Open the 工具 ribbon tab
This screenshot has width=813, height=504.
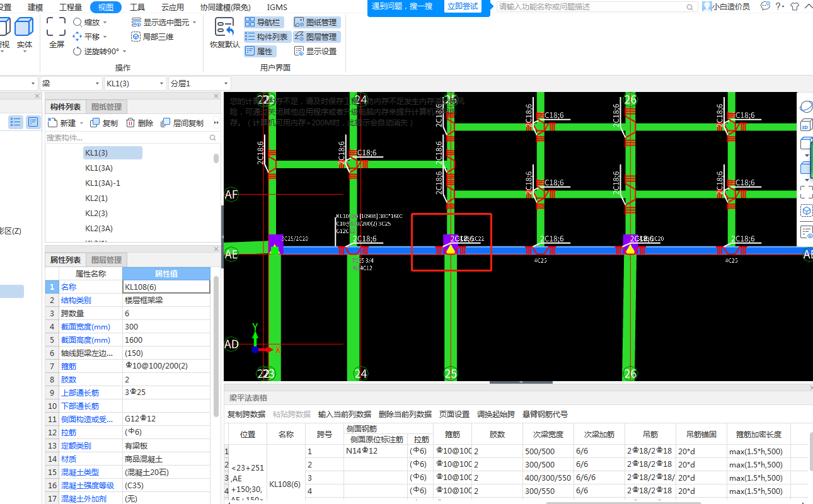point(137,8)
